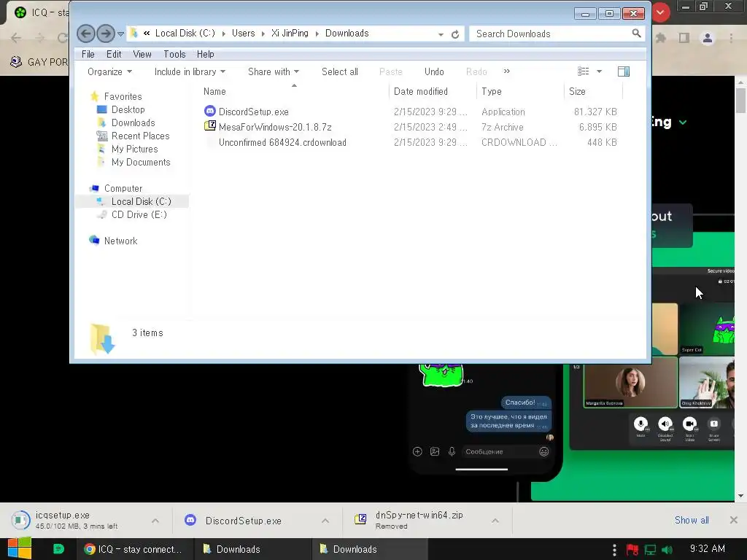
Task: Click icqsetup.exe download progress item
Action: point(76,520)
